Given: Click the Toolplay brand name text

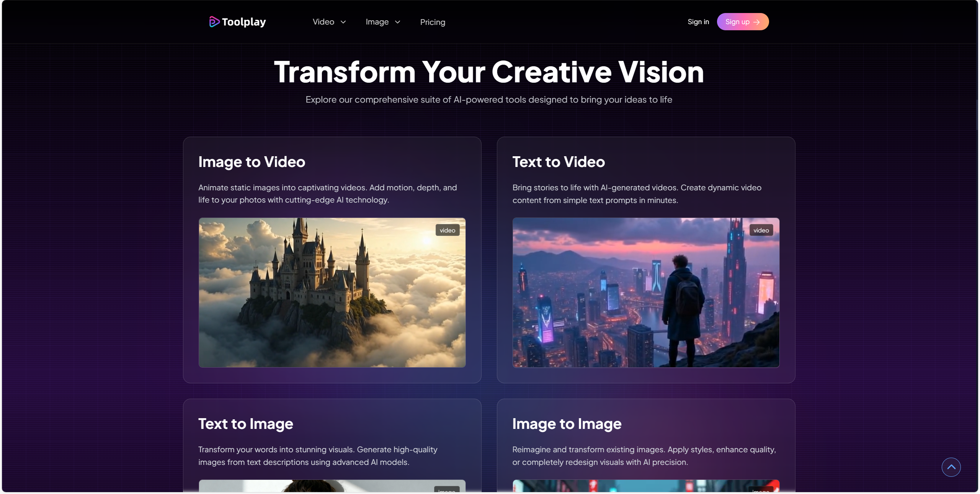Looking at the screenshot, I should tap(244, 22).
